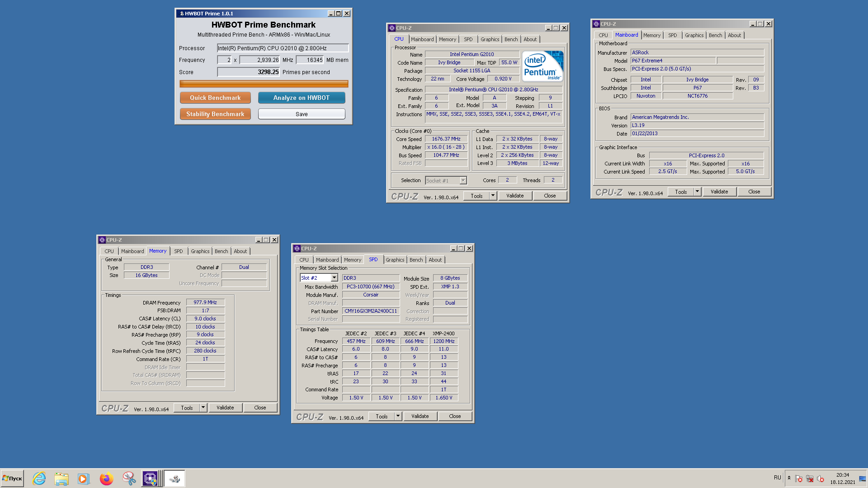Open Mainboard tab in CPU window

pyautogui.click(x=422, y=39)
